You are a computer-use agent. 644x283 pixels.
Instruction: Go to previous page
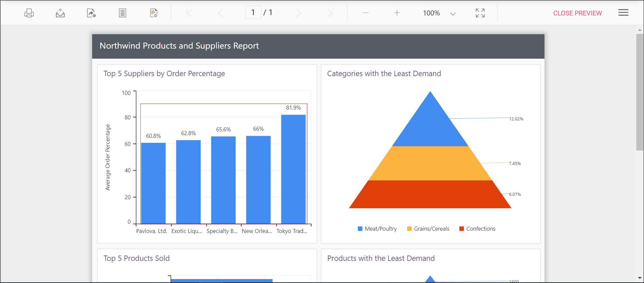point(220,13)
